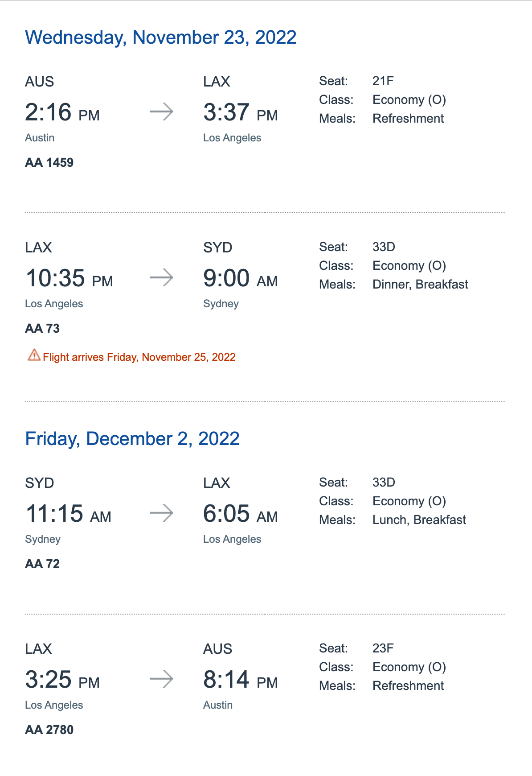Click the arrow from LAX to AUS
The height and width of the screenshot is (776, 532).
tap(161, 679)
